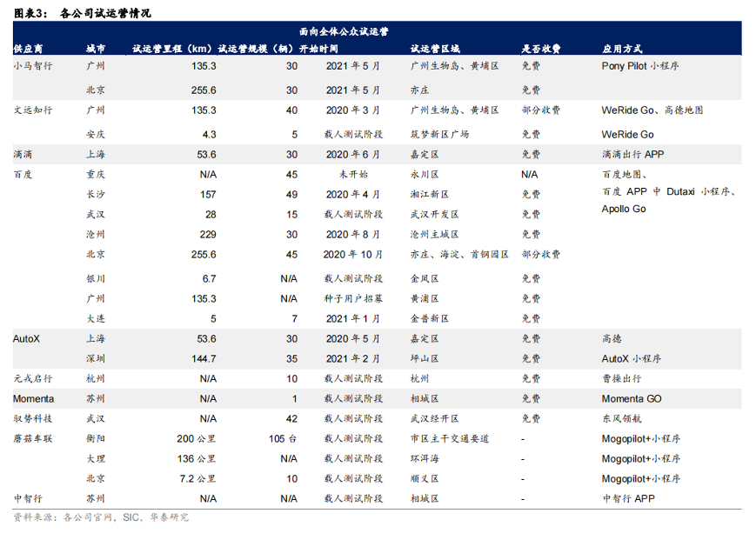756x540 pixels.
Task: Select supplier cell '驭势科技'
Action: [x=33, y=419]
